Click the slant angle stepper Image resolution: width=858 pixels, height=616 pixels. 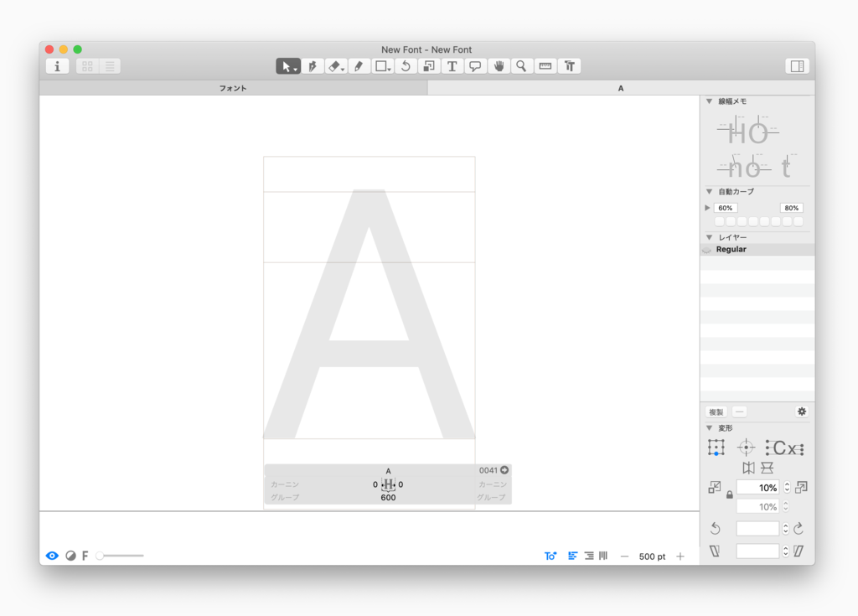(786, 551)
